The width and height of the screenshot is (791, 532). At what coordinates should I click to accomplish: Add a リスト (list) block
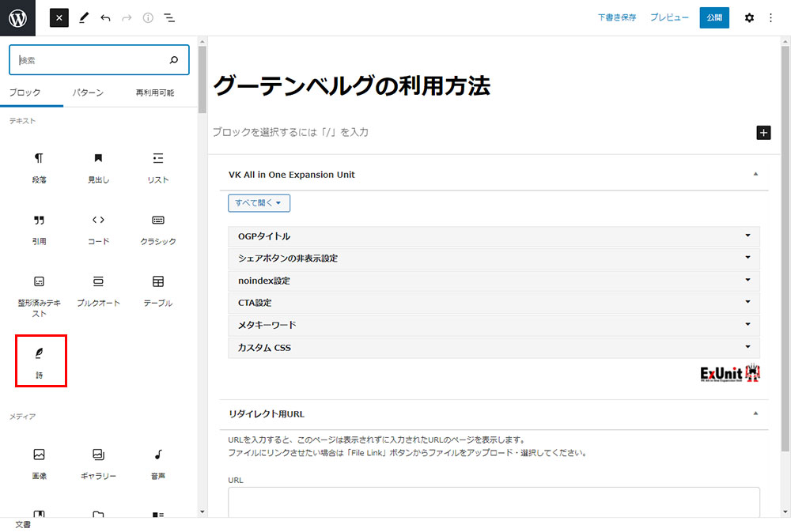tap(157, 167)
